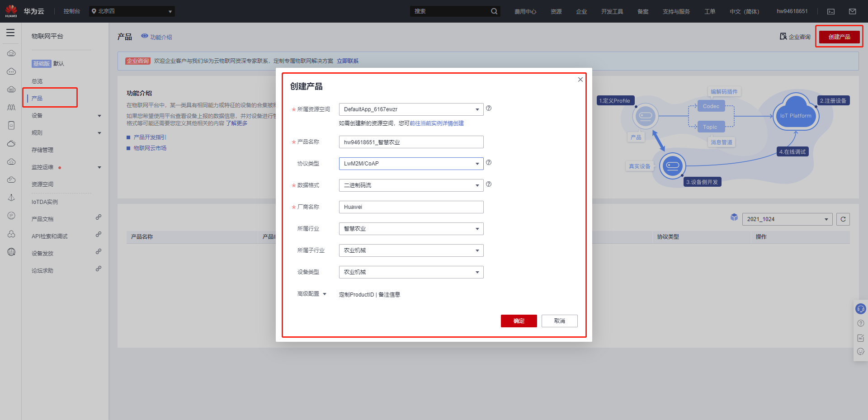The image size is (868, 420).
Task: Open the hw94618651 account menu
Action: click(x=792, y=11)
